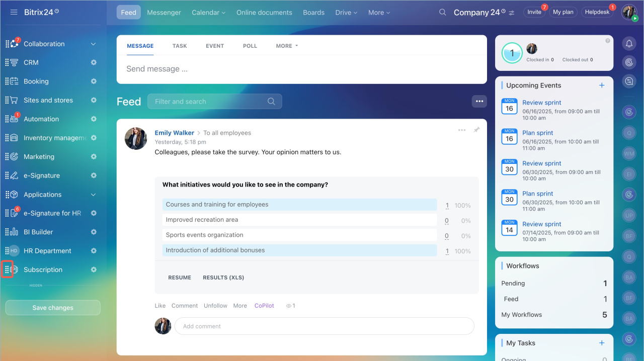Click plus icon in Upcoming Events
Image resolution: width=644 pixels, height=361 pixels.
602,85
